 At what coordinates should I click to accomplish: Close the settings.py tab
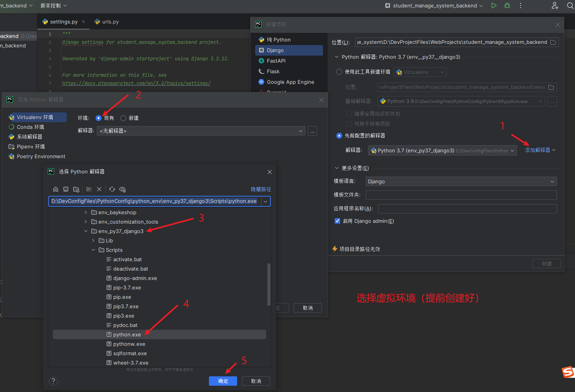(x=83, y=22)
